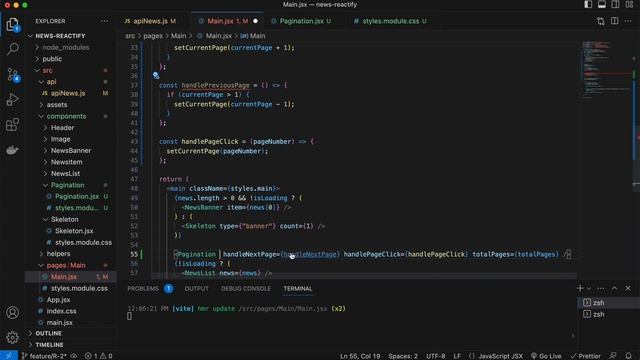Change Spaces: 2 indentation setting
Image resolution: width=640 pixels, height=360 pixels.
(x=403, y=356)
